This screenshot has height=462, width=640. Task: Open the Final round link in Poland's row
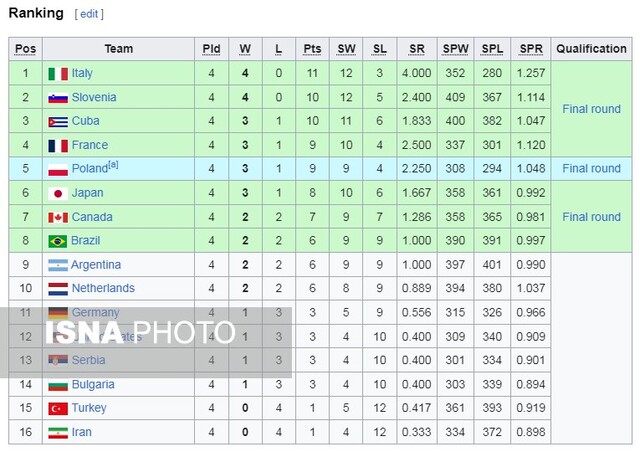coord(591,169)
